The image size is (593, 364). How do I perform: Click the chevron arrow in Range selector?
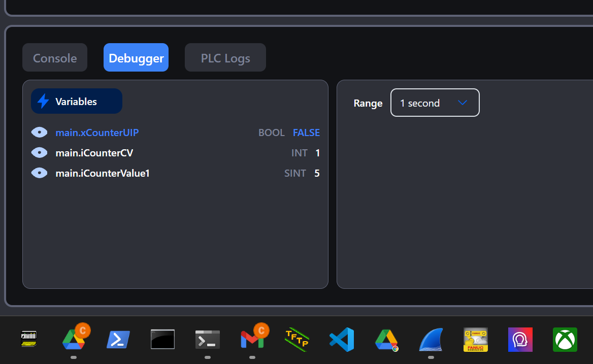[462, 103]
